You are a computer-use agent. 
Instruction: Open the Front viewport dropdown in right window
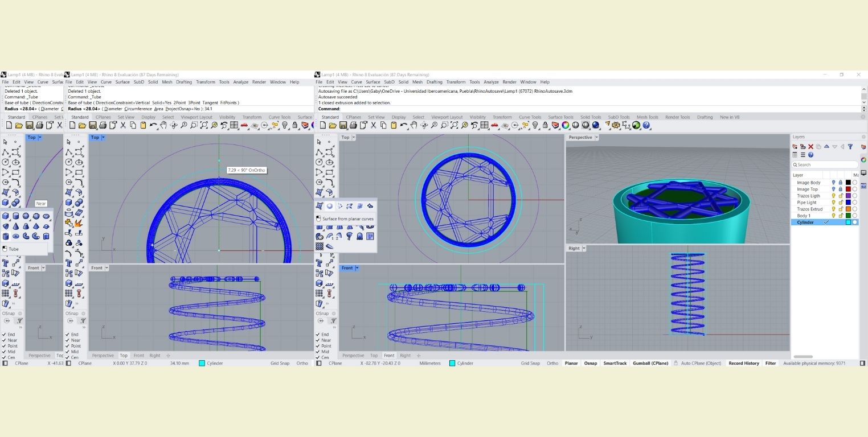click(x=357, y=268)
